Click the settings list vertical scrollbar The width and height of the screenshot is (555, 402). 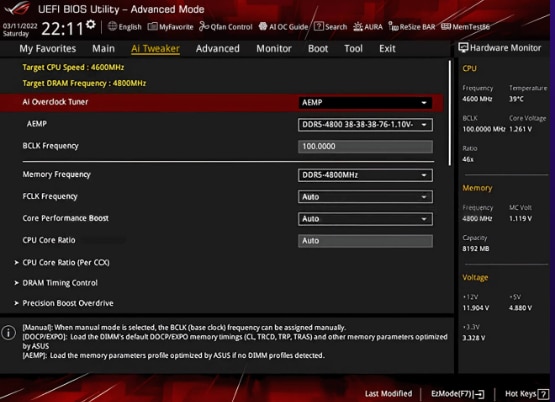(450, 113)
